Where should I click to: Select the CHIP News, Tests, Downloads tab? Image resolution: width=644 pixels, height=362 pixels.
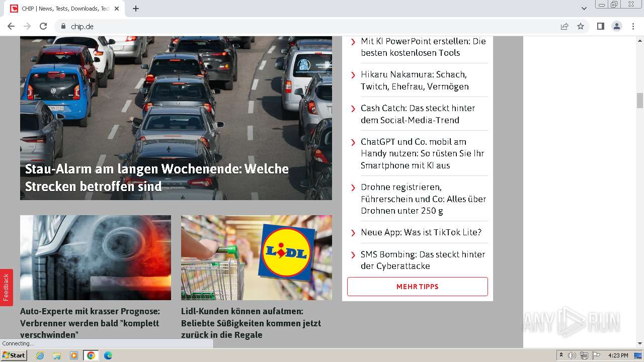[65, 9]
